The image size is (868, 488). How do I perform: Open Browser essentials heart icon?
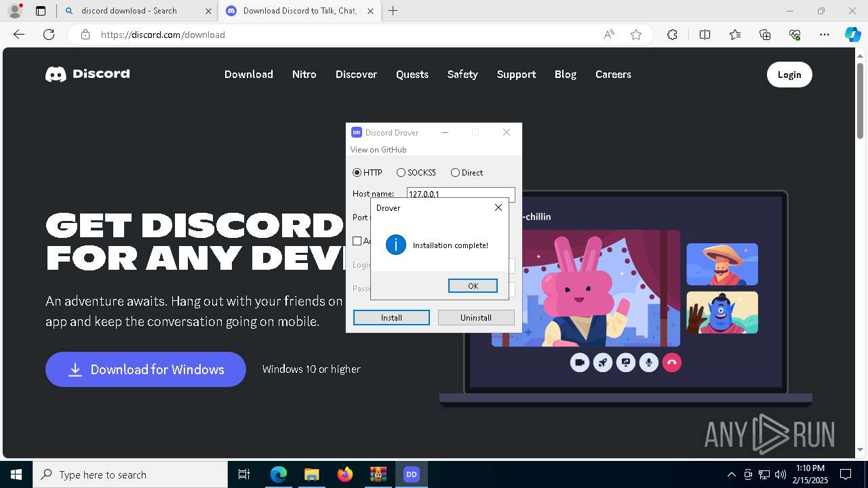point(795,35)
